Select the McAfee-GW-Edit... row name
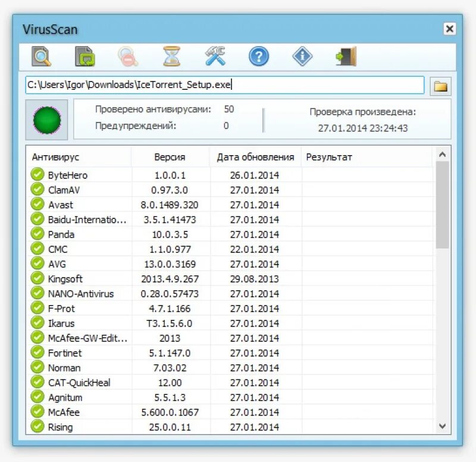The image size is (476, 462). pos(87,338)
